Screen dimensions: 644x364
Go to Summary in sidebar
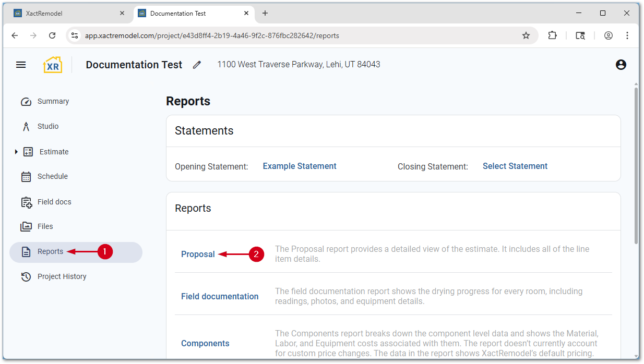(53, 101)
